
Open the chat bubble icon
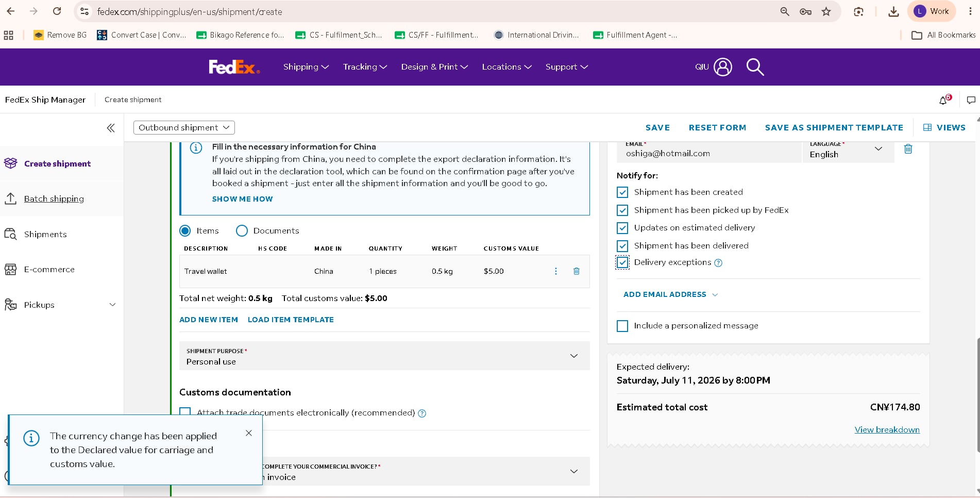point(971,100)
